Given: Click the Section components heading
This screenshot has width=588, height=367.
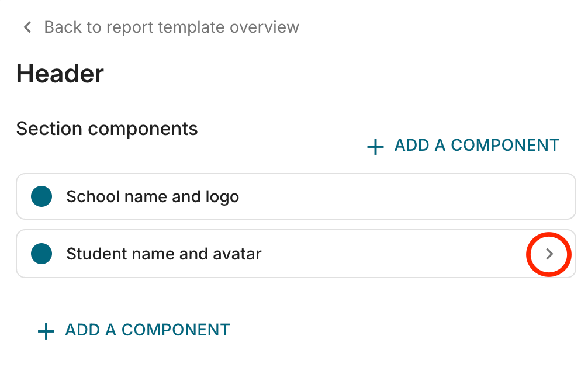Looking at the screenshot, I should click(x=107, y=129).
